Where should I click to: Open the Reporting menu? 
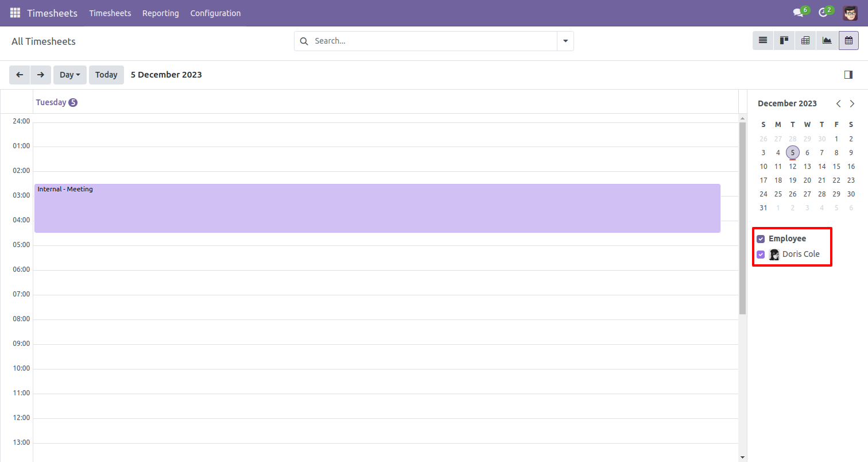[x=161, y=13]
